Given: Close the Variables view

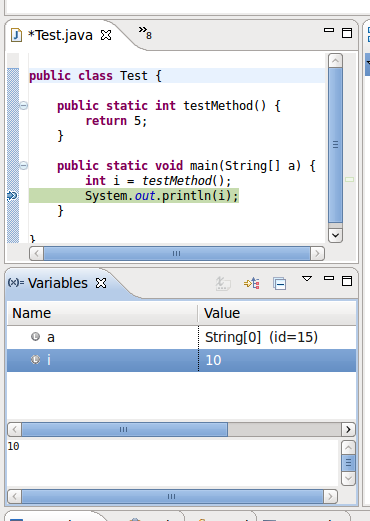Looking at the screenshot, I should [101, 283].
